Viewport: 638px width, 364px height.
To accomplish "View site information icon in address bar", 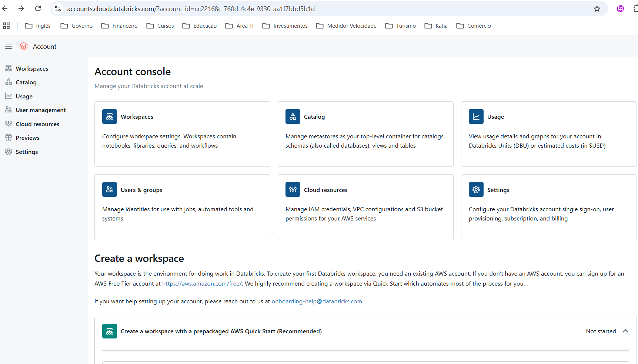I will [x=58, y=9].
